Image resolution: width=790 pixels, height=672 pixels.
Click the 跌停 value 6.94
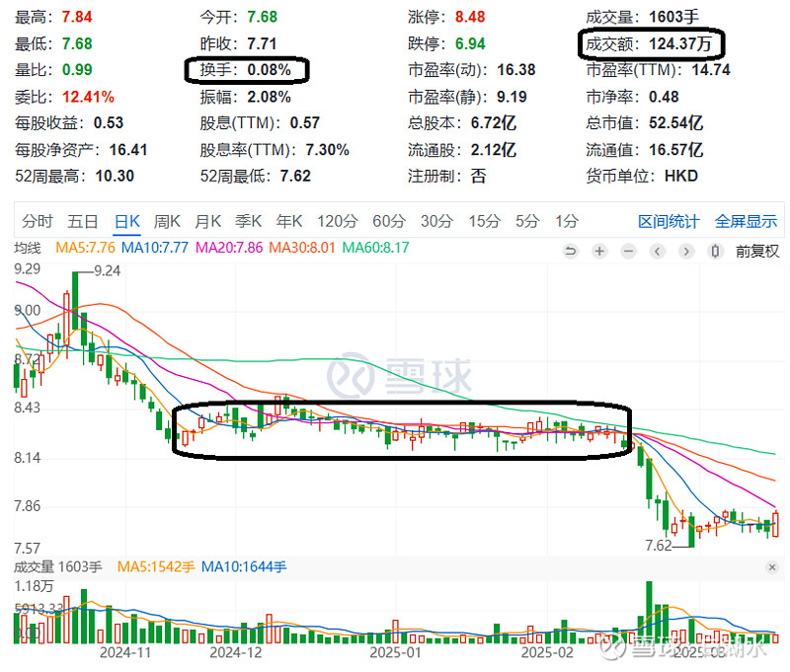click(x=470, y=43)
